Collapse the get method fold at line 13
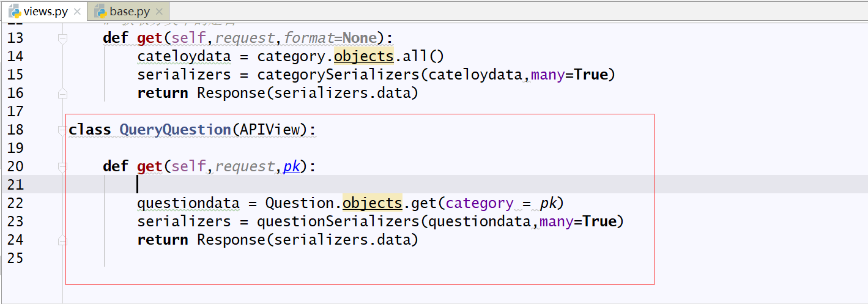This screenshot has height=304, width=868. coord(62,38)
